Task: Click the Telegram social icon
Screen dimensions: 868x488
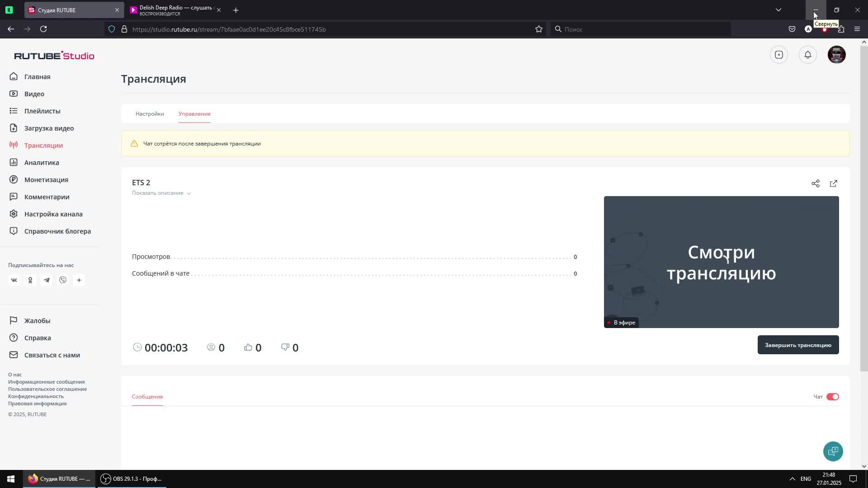Action: pyautogui.click(x=47, y=280)
